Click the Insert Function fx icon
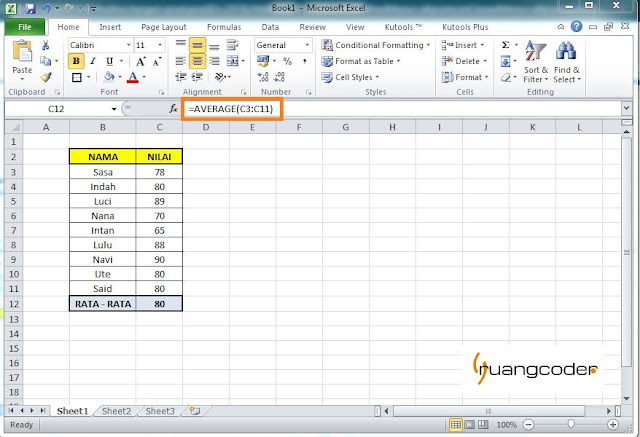Viewport: 640px width, 437px height. pyautogui.click(x=173, y=109)
